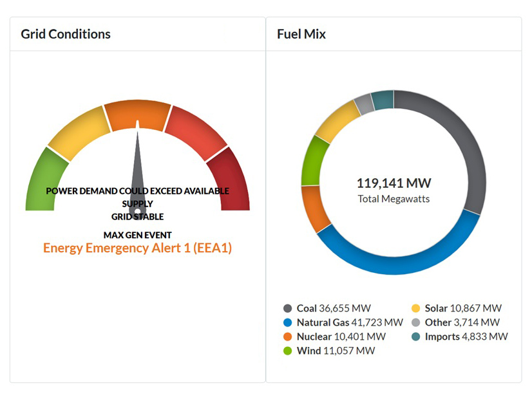The width and height of the screenshot is (532, 399).
Task: Open the Energy Emergency Alert 1 (EEA1) text
Action: coord(137,248)
